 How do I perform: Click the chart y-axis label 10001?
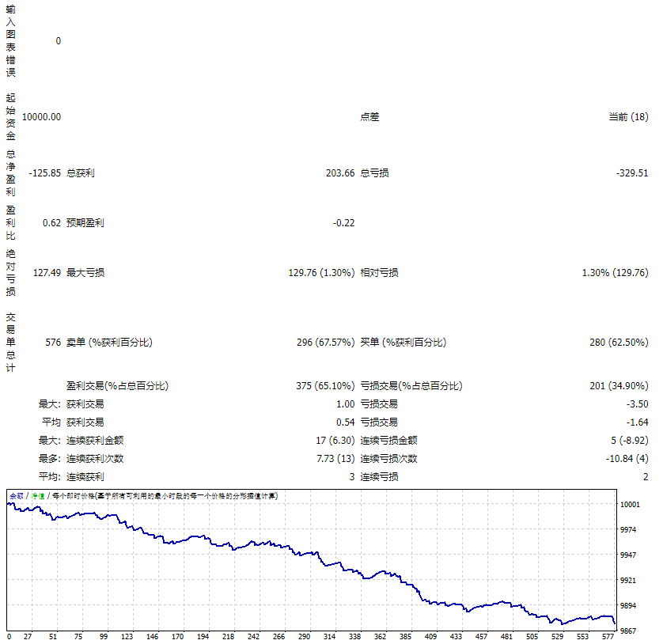point(630,505)
